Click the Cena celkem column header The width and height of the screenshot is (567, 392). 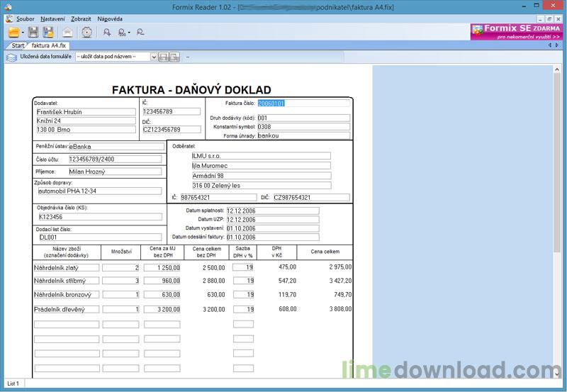[325, 252]
